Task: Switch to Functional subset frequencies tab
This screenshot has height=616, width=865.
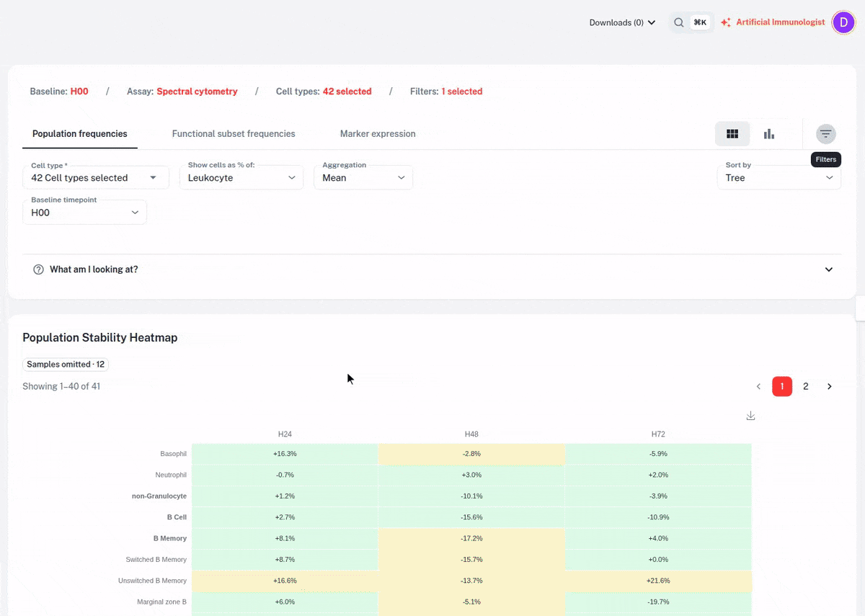Action: (234, 134)
